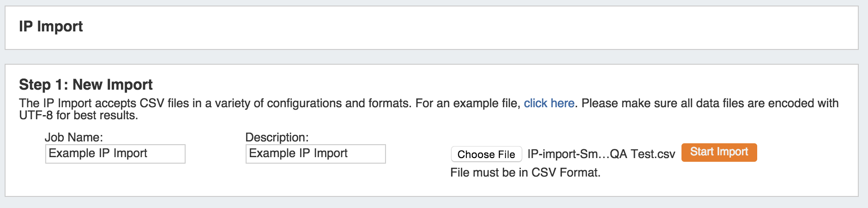Image resolution: width=868 pixels, height=208 pixels.
Task: Hit the orange Start Import button
Action: click(719, 152)
